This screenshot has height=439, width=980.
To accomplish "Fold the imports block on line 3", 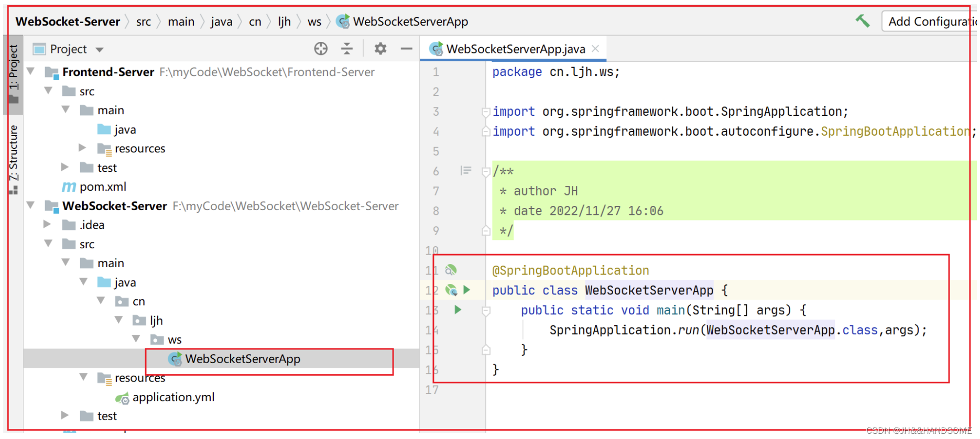I will (x=486, y=112).
